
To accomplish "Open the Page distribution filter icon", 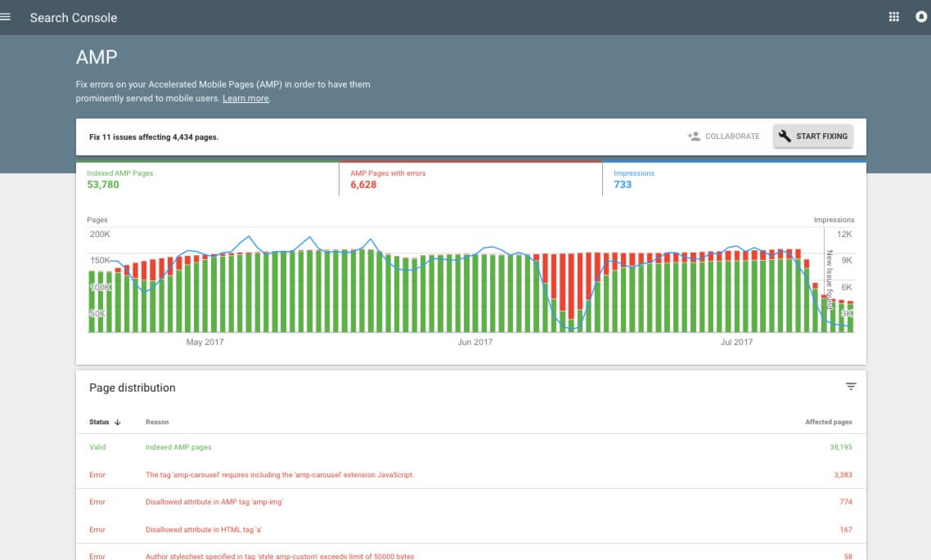I will [851, 385].
